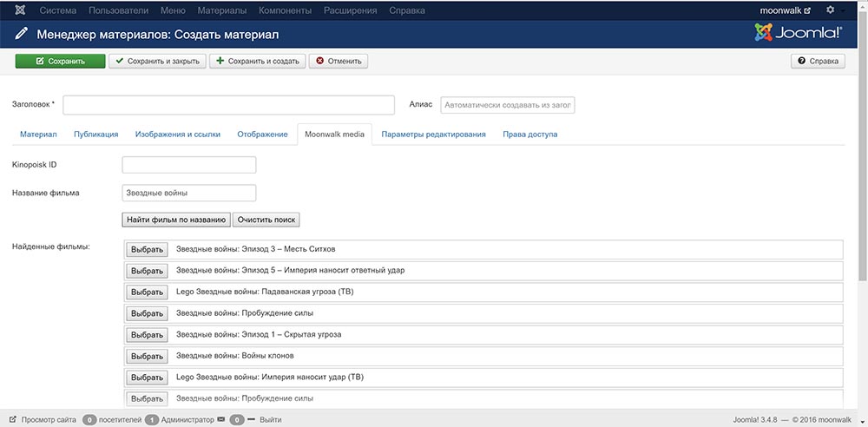Image resolution: width=868 pixels, height=427 pixels.
Task: Click Сохранить и закрыть button
Action: [x=157, y=61]
